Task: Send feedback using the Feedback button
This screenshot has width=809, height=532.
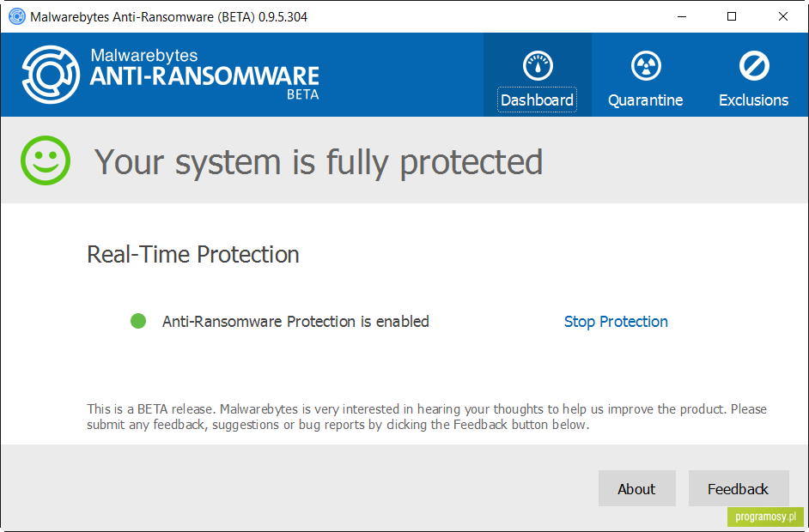Action: [739, 488]
